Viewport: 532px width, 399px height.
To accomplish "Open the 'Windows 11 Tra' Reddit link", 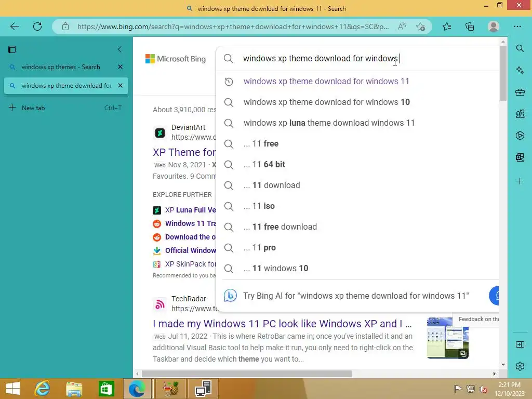I will pos(190,223).
